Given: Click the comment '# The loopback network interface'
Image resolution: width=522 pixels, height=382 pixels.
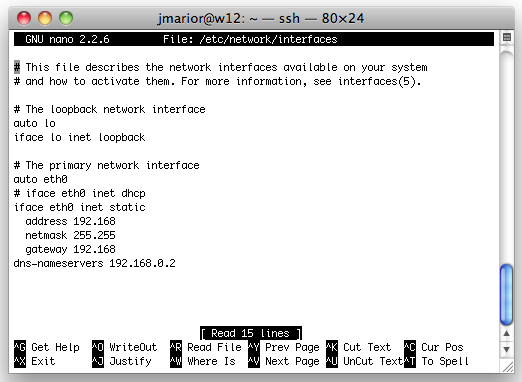Looking at the screenshot, I should click(x=110, y=109).
